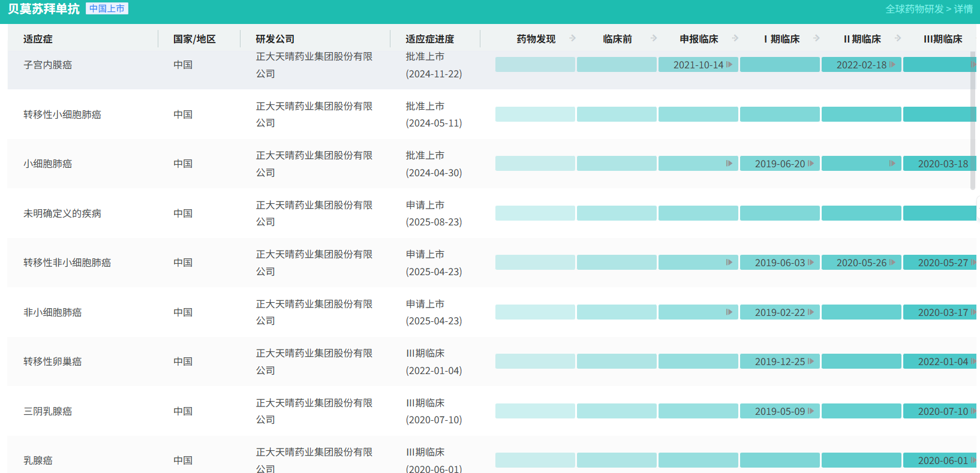Click the 2020-03-17 III期临床 date bar
Viewport: 980px width, 473px height.
(940, 312)
